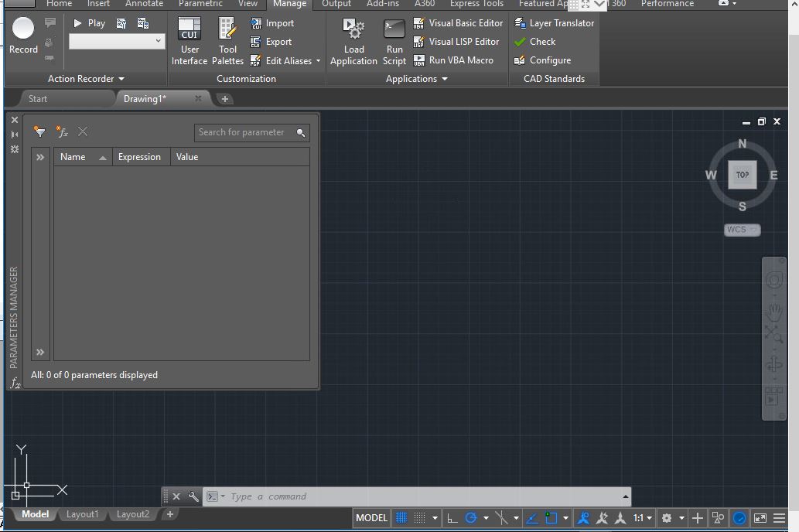Click Run VBA Macro
The image size is (799, 532).
(453, 60)
